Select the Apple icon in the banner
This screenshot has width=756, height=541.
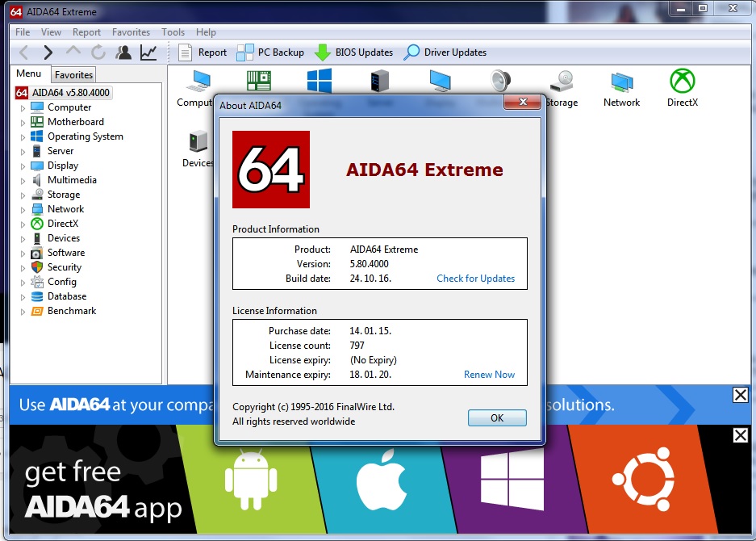[381, 479]
